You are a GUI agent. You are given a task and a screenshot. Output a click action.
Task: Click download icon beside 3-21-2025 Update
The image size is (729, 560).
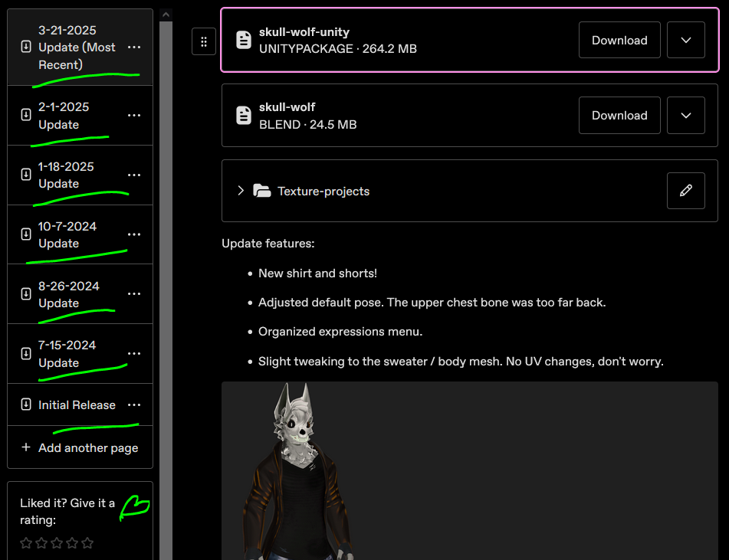pyautogui.click(x=26, y=47)
